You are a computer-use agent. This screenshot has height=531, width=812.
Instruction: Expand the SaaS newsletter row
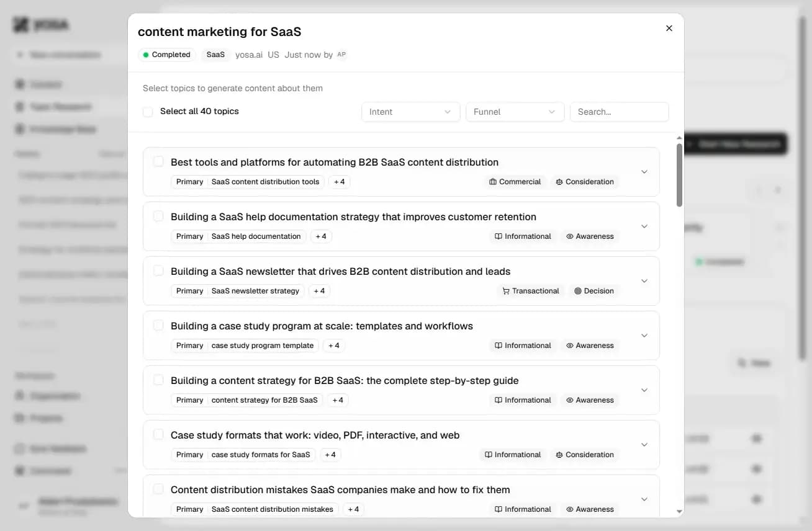(x=644, y=281)
